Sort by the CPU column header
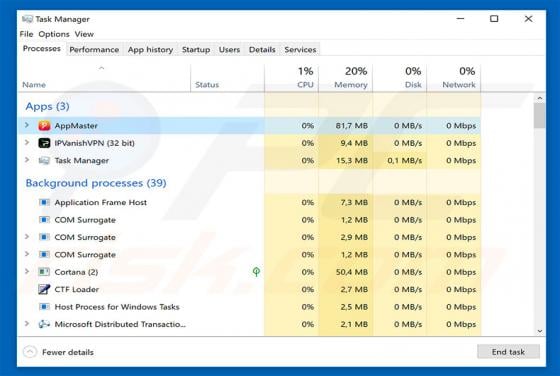 pos(291,78)
